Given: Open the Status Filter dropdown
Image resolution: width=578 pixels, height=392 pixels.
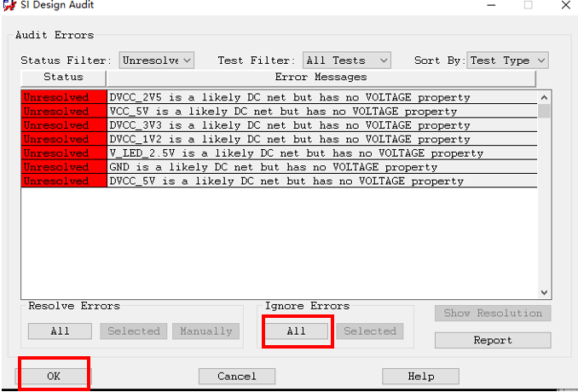Looking at the screenshot, I should tap(157, 60).
